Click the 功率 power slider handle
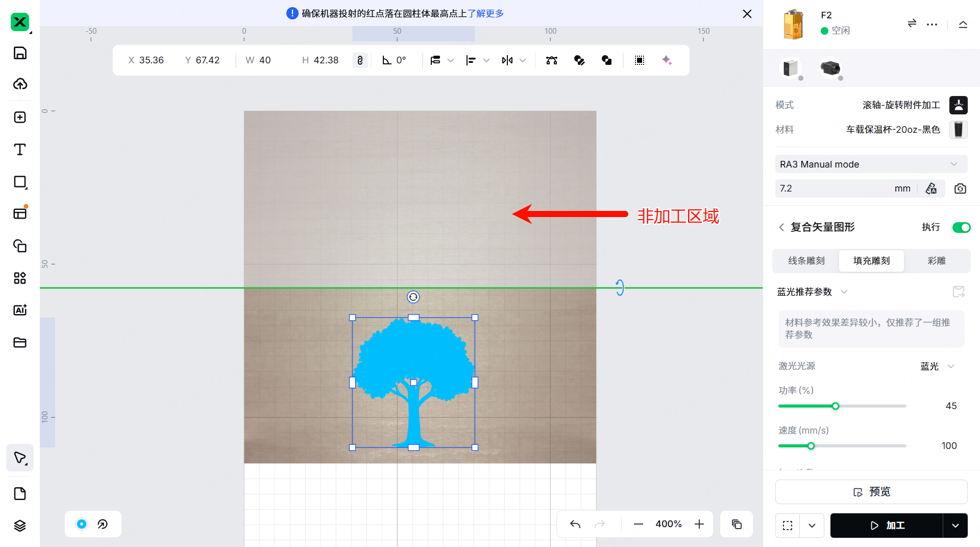980x547 pixels. [x=836, y=406]
